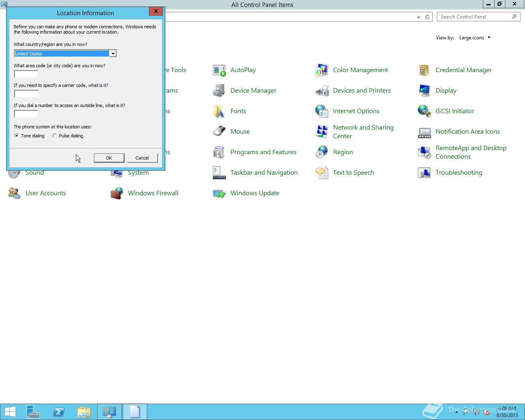Open the Text to Speech icon
Viewport: 525px width, 420px height.
[322, 173]
